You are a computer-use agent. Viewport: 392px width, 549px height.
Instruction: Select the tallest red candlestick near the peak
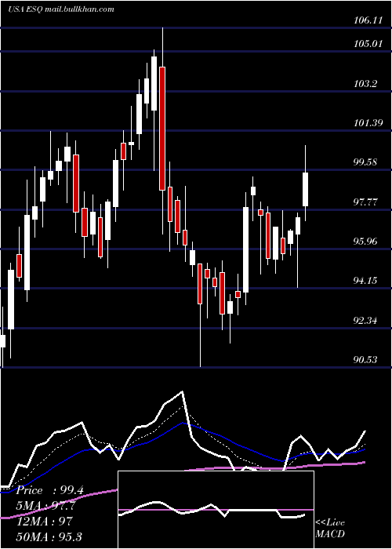[x=162, y=129]
